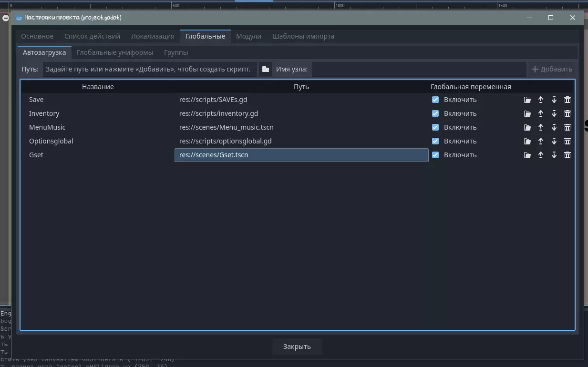Image resolution: width=588 pixels, height=367 pixels.
Task: Switch to Глобальные униформы sub-tab
Action: pyautogui.click(x=115, y=52)
